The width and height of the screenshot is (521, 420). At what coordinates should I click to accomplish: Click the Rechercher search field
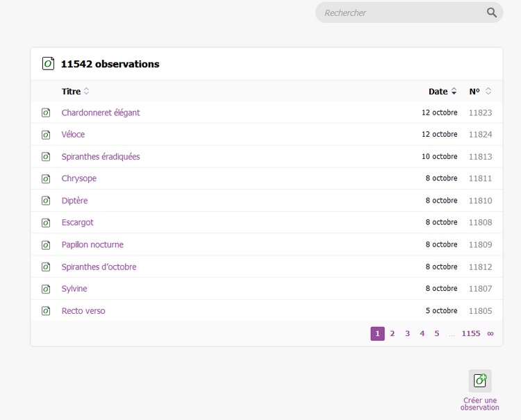point(399,12)
